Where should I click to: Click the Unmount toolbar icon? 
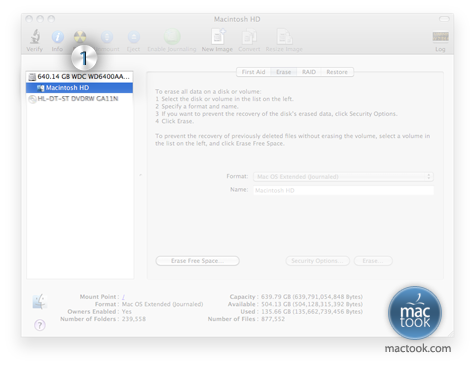(107, 37)
